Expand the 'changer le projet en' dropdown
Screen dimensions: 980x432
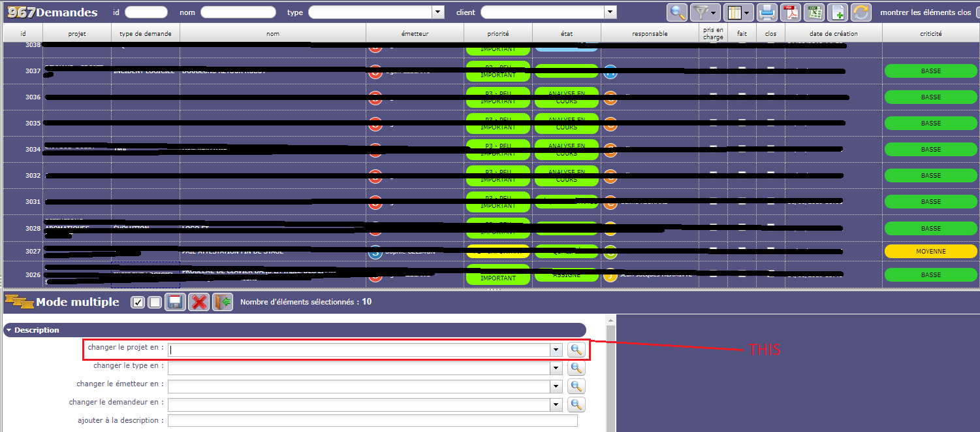(556, 350)
